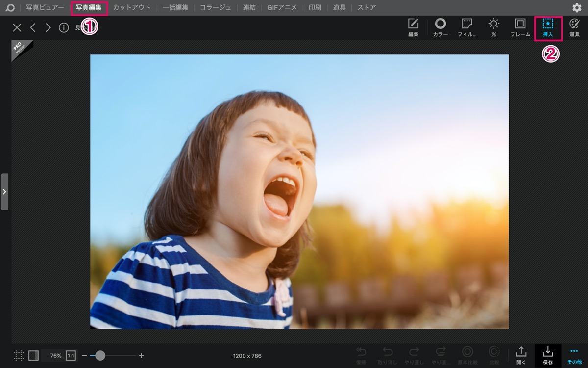Set zoom to 1:1 actual size
Screen dimensions: 588x368
[71, 356]
